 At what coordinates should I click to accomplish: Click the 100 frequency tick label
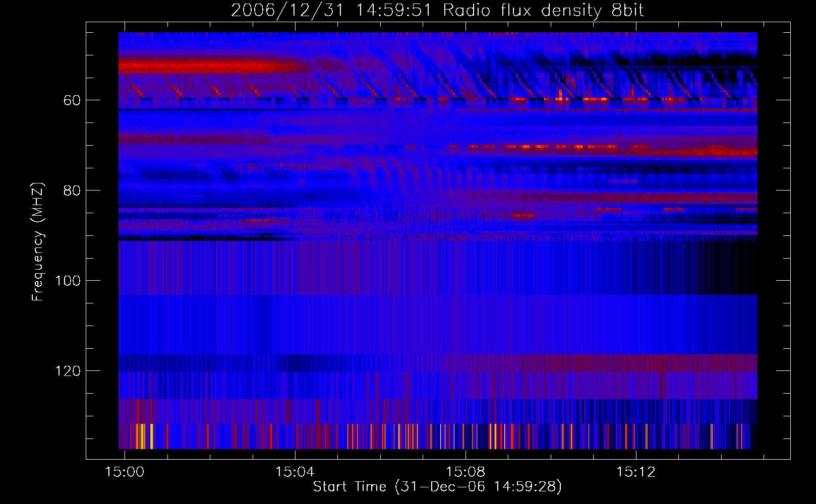point(68,281)
